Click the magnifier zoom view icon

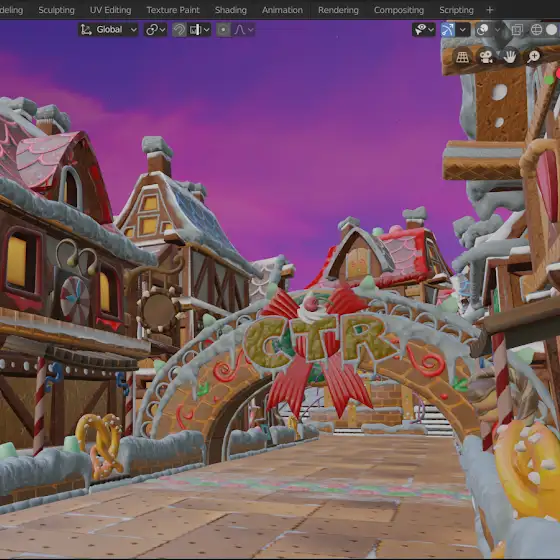tap(534, 56)
